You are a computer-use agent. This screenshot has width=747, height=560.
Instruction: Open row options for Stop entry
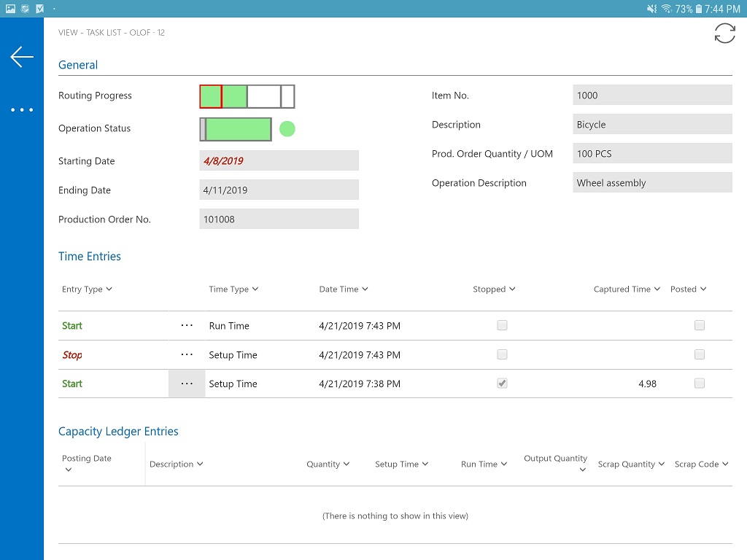187,355
